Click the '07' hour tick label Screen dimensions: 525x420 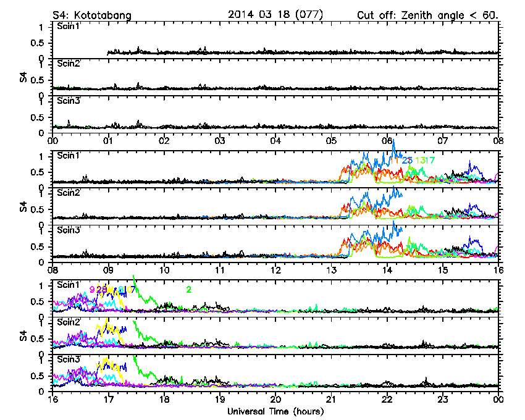pos(443,141)
